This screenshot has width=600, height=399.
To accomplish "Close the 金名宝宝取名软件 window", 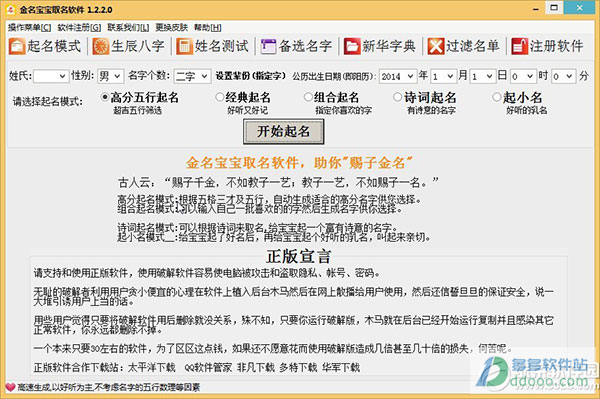I will 579,8.
